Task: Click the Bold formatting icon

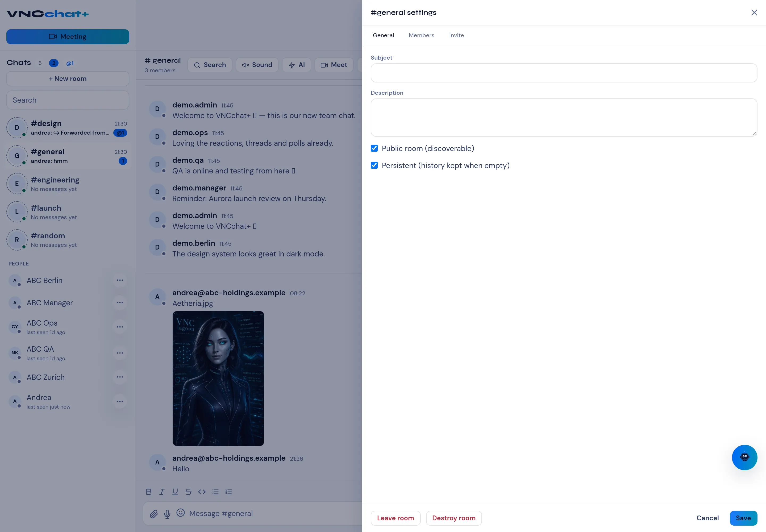Action: tap(149, 492)
